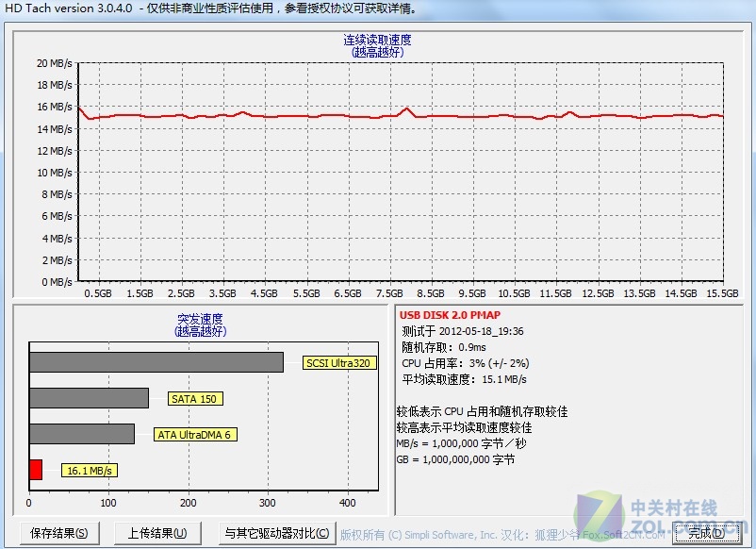Screen dimensions: 756x549
Task: Select the red 16.1 MB/s burst bar
Action: pyautogui.click(x=36, y=470)
